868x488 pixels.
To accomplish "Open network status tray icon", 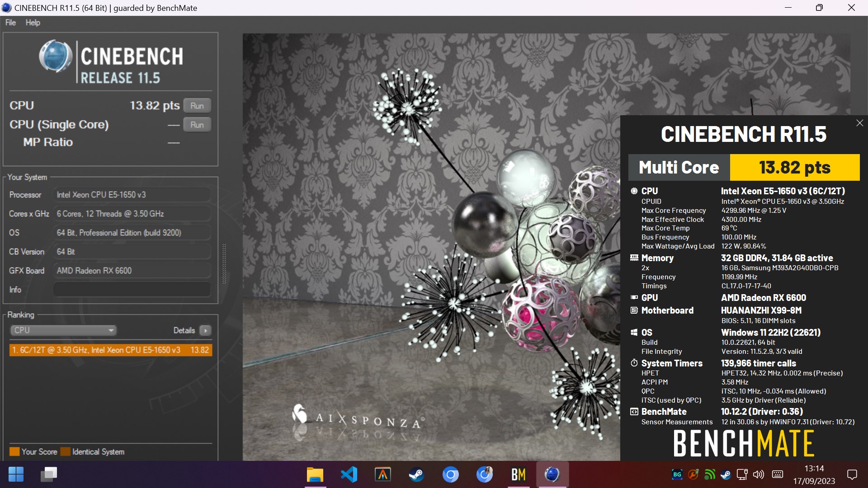I will (742, 474).
